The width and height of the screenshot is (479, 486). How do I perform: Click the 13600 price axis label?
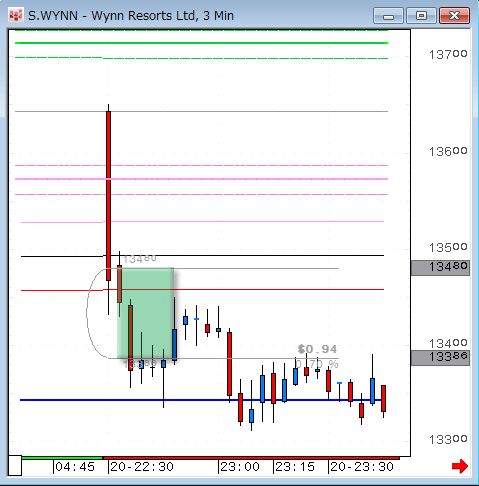[448, 152]
